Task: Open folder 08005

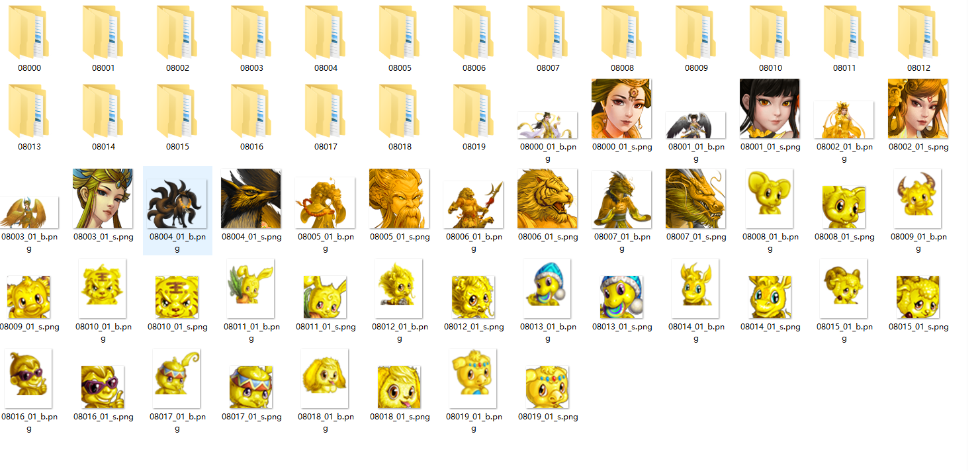Action: tap(400, 32)
